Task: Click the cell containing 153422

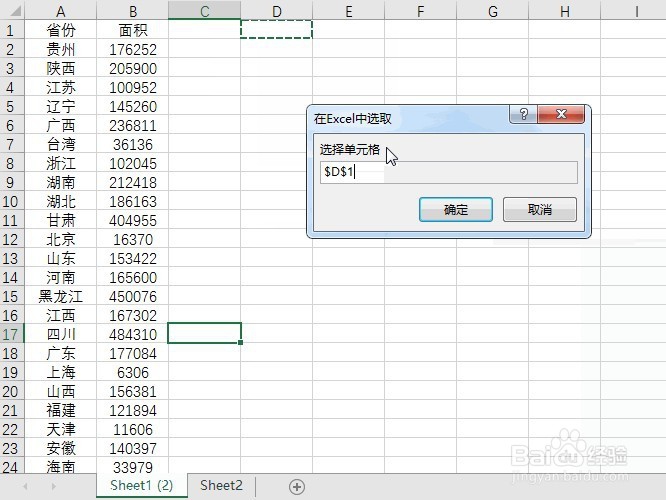Action: tap(133, 258)
